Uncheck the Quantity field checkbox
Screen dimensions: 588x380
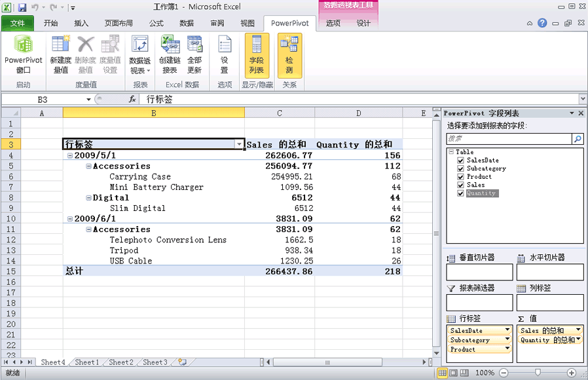pyautogui.click(x=460, y=193)
